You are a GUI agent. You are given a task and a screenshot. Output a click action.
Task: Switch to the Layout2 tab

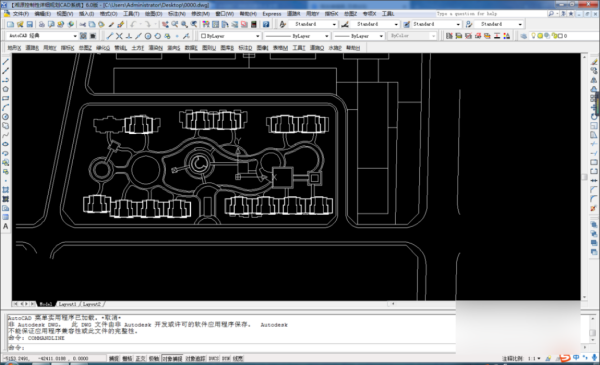(x=92, y=304)
